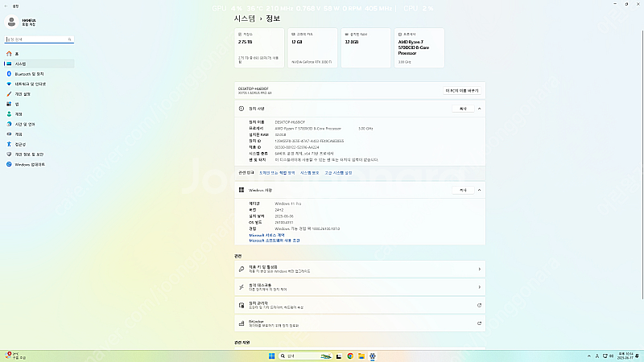Click the System (시스템) breadcrumb

(245, 19)
